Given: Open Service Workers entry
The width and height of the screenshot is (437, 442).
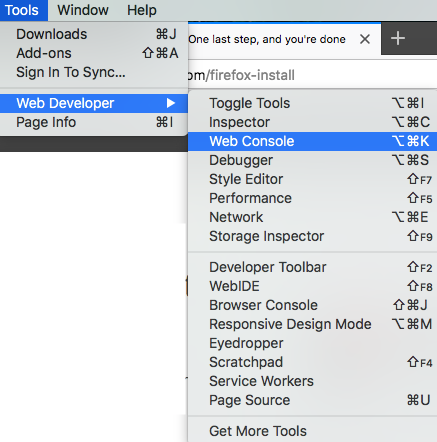Looking at the screenshot, I should tap(312, 381).
